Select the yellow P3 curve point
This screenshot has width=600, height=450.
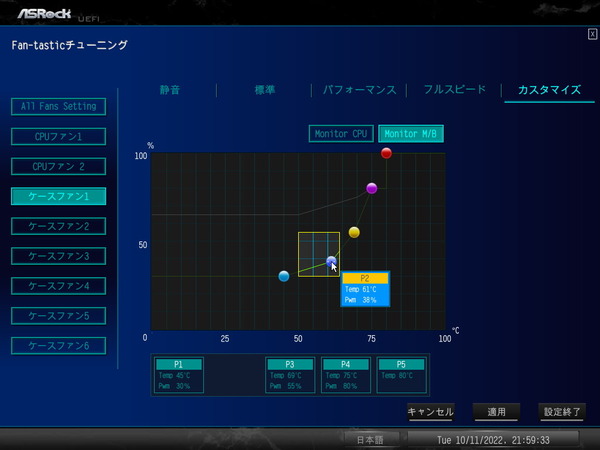tap(354, 232)
